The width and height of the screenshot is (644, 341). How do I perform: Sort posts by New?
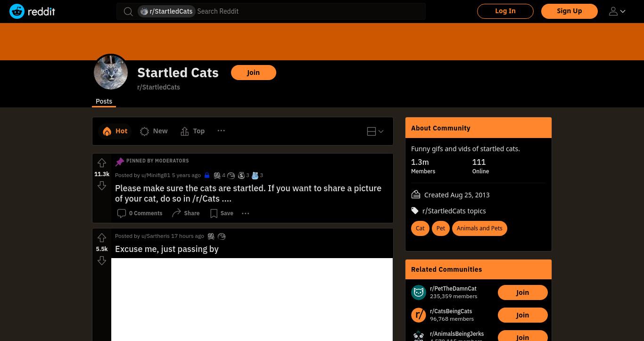pyautogui.click(x=154, y=131)
